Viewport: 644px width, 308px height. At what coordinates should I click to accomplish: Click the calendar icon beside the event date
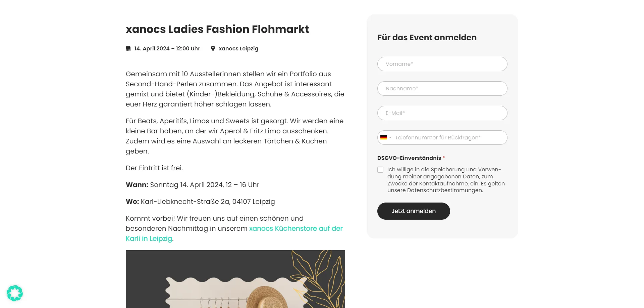[x=128, y=49]
